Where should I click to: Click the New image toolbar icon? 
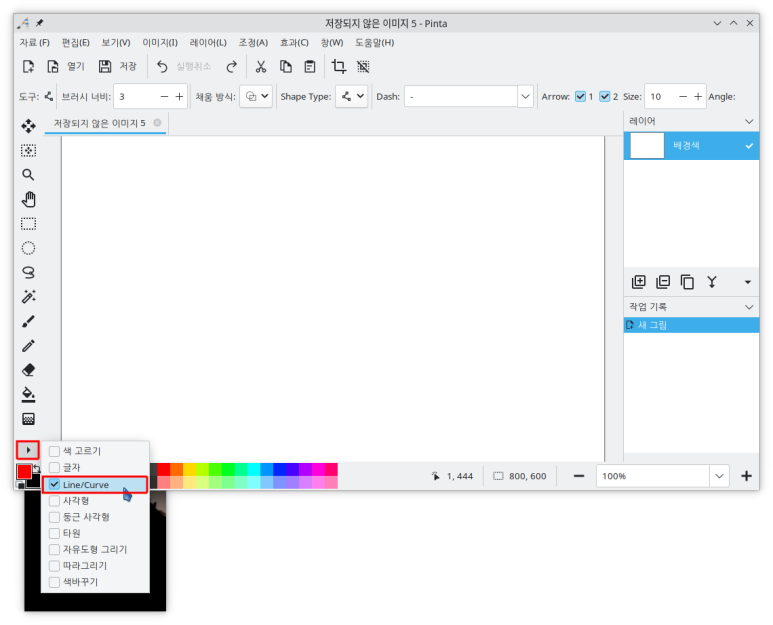[x=29, y=66]
